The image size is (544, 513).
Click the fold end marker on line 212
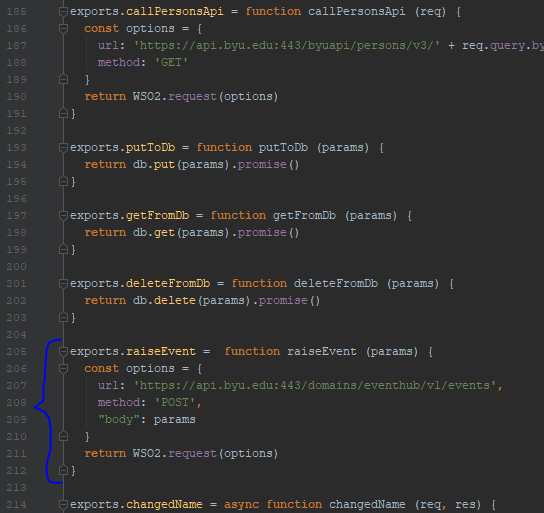[63, 470]
